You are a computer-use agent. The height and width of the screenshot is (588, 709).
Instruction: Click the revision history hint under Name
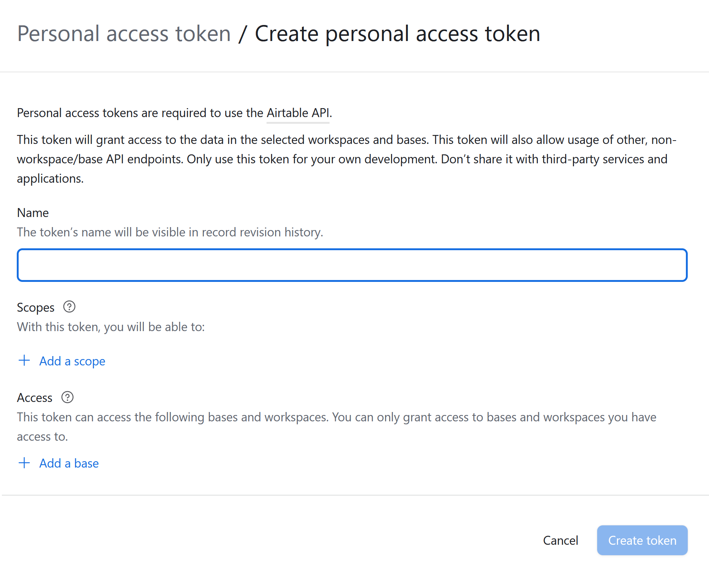pos(170,232)
